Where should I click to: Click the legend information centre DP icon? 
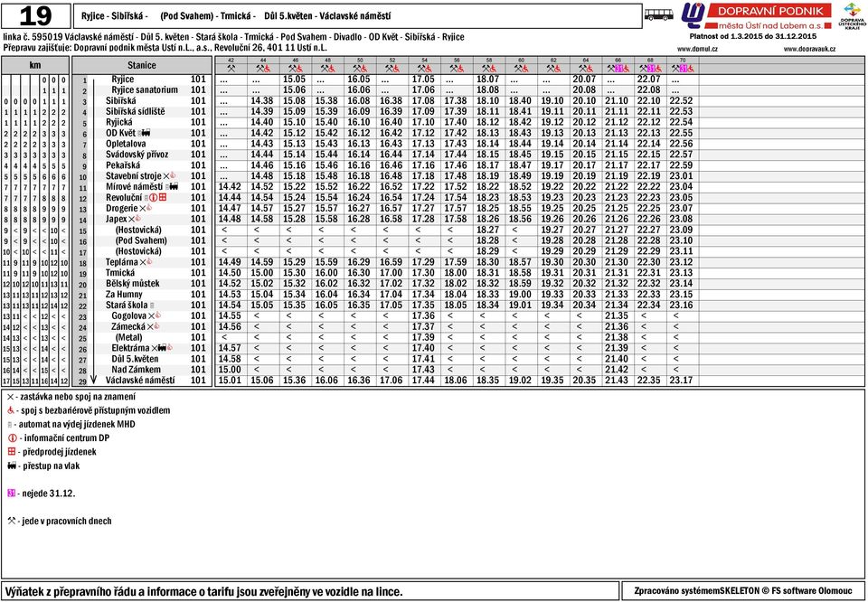[12, 437]
